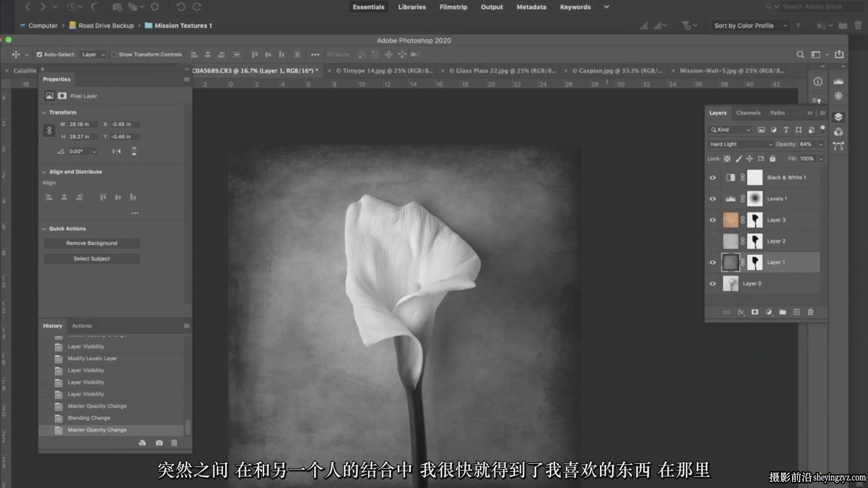Filter layers by type T icon
Viewport: 868px width, 488px height.
(x=786, y=130)
